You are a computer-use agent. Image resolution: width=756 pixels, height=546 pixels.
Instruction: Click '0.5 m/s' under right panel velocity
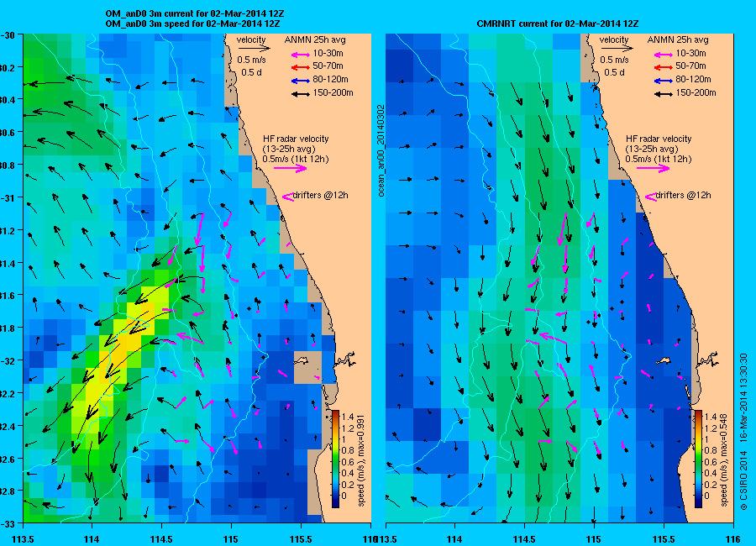[614, 60]
